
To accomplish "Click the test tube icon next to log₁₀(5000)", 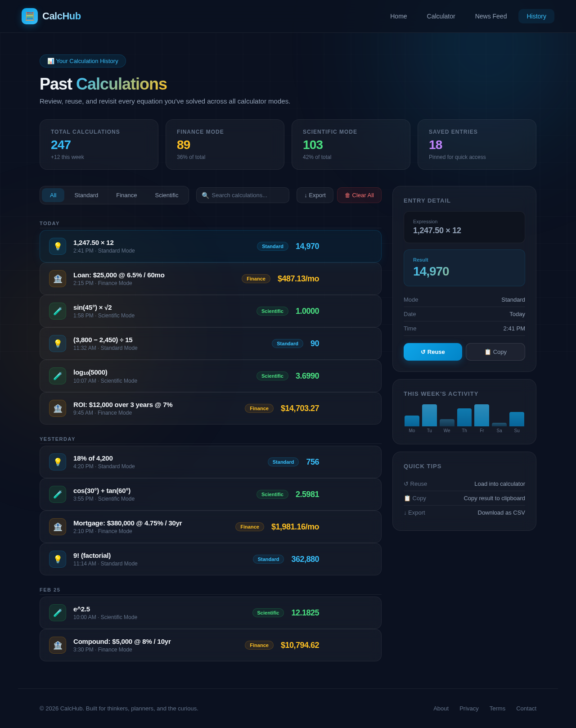I will pyautogui.click(x=58, y=376).
